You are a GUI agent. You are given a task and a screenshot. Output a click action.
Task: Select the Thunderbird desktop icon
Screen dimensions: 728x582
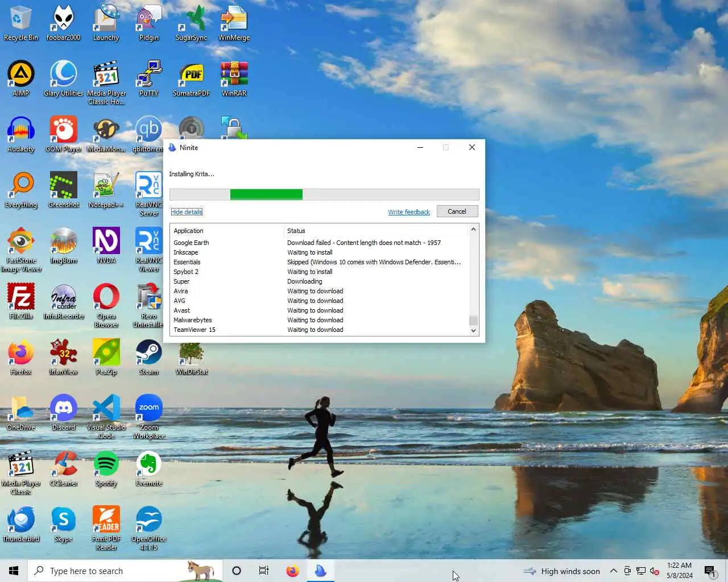(20, 524)
